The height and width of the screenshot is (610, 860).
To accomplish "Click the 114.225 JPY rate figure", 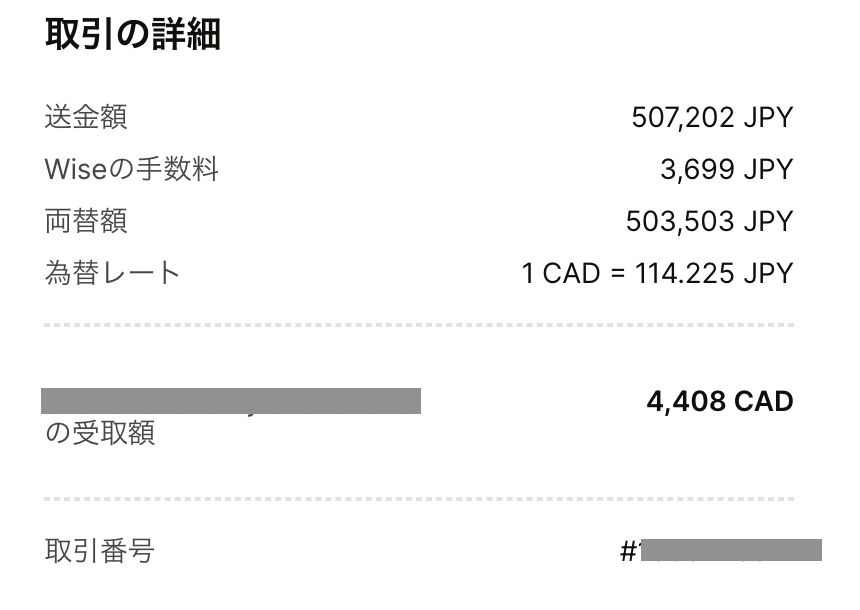I will [714, 273].
